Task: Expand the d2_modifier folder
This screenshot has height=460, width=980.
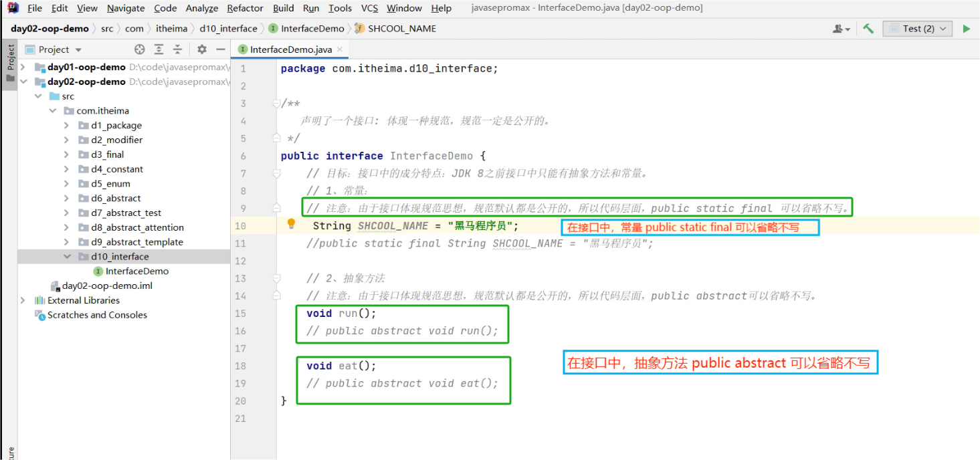Action: click(x=66, y=140)
